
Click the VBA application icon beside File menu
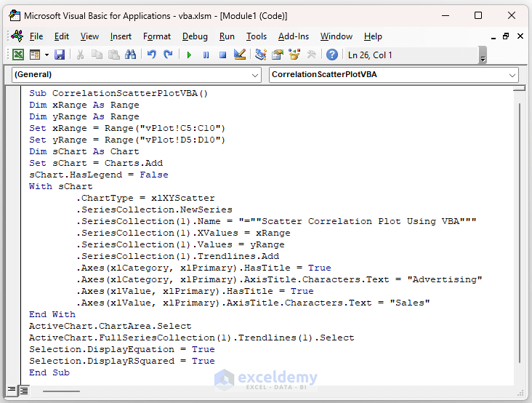click(x=17, y=36)
